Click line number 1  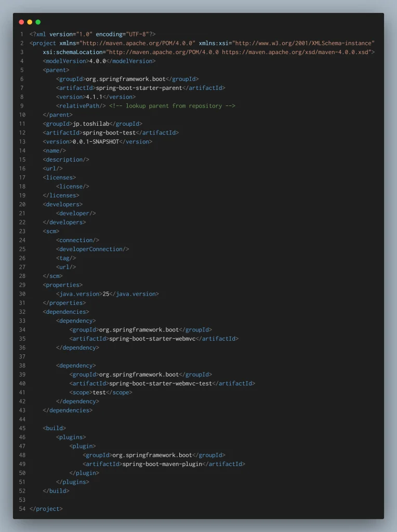(22, 34)
